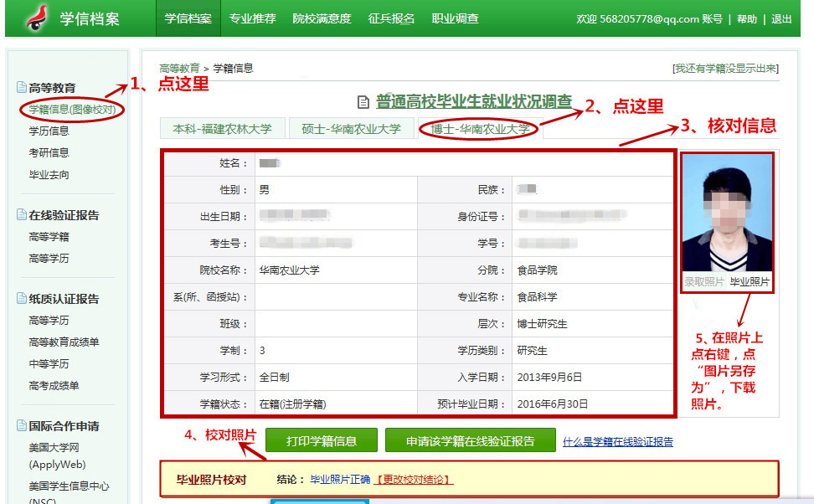Viewport: 814px width, 504px height.
Task: Click 毕业照片正确 conclusion link
Action: (340, 480)
